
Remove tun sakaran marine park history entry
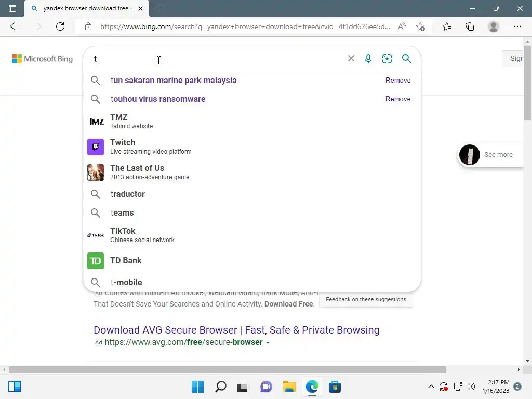click(x=398, y=81)
